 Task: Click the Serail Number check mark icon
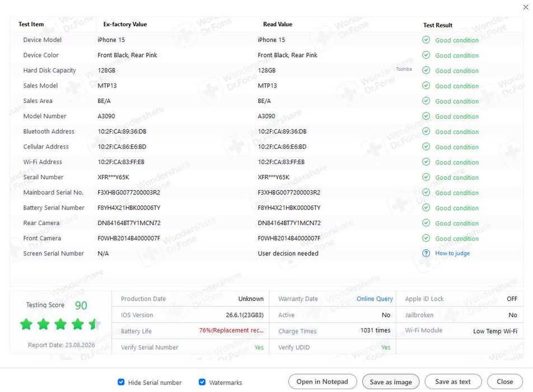426,177
